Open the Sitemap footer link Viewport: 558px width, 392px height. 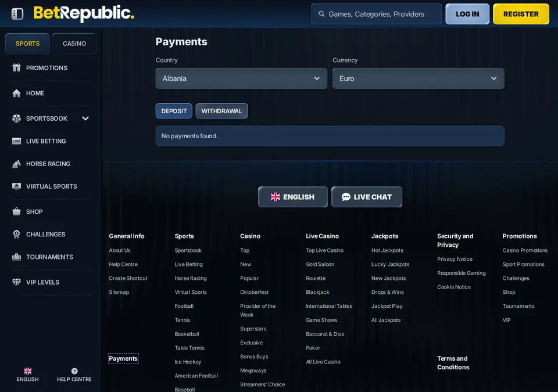(119, 292)
